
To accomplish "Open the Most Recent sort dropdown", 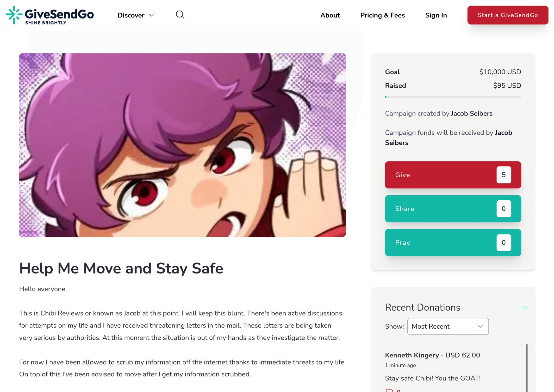I will [448, 326].
